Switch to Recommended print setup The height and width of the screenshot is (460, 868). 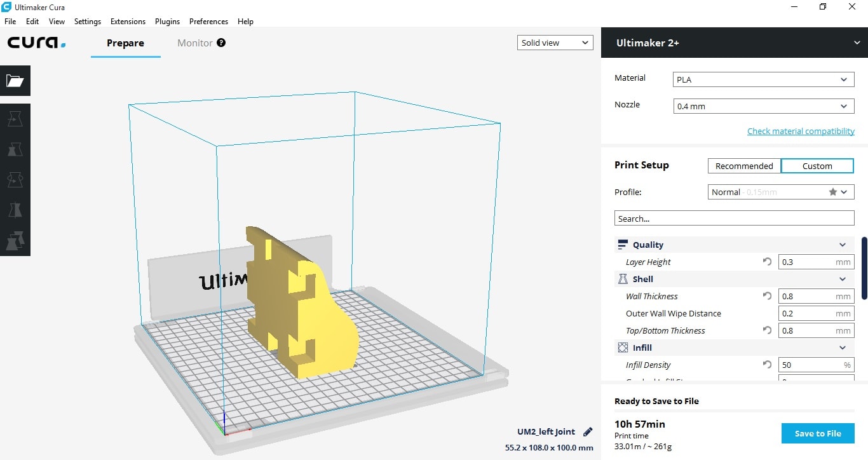click(x=744, y=166)
